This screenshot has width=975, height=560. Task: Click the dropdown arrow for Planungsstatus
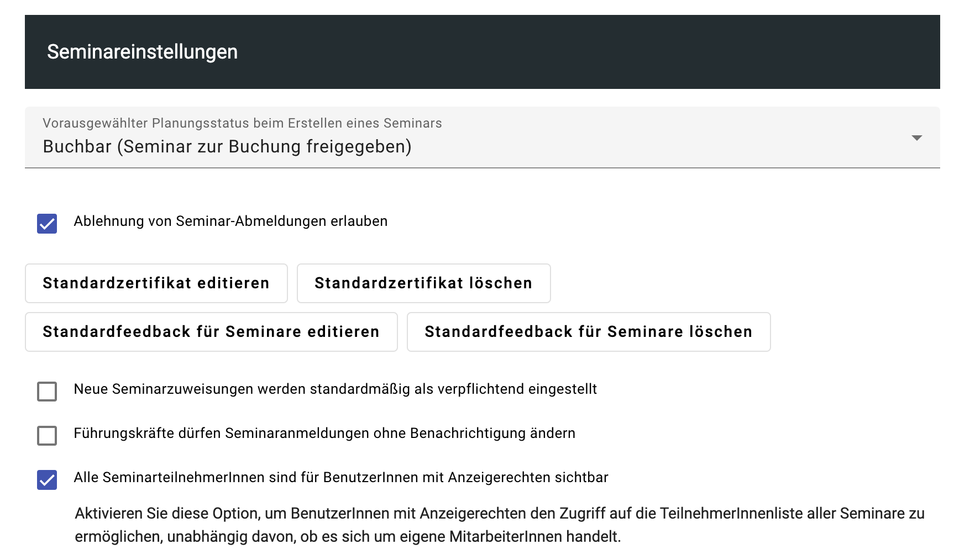pyautogui.click(x=916, y=138)
